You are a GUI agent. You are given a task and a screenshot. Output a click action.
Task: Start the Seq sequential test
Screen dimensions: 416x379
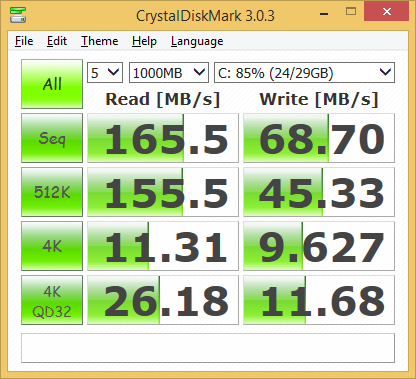click(52, 138)
